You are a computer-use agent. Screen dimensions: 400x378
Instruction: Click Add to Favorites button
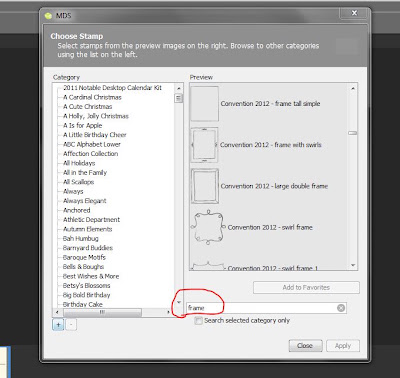pyautogui.click(x=306, y=287)
